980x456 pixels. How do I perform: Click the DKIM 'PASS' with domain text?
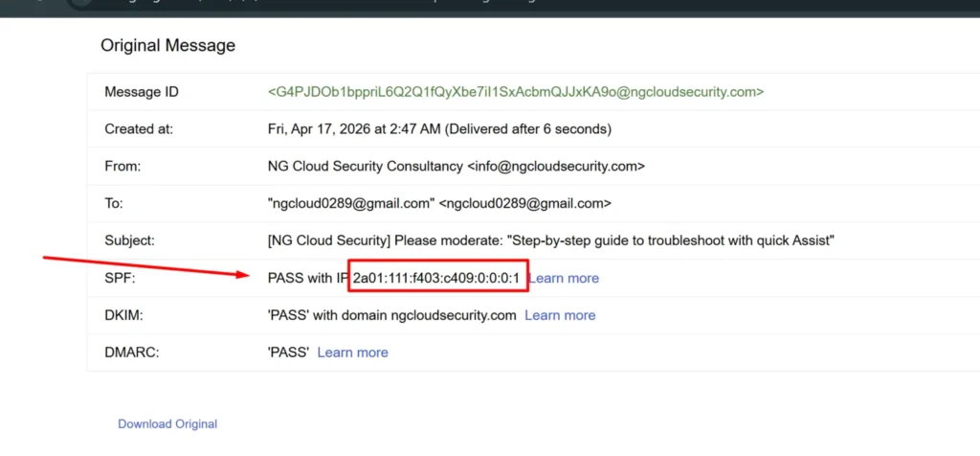pos(391,315)
